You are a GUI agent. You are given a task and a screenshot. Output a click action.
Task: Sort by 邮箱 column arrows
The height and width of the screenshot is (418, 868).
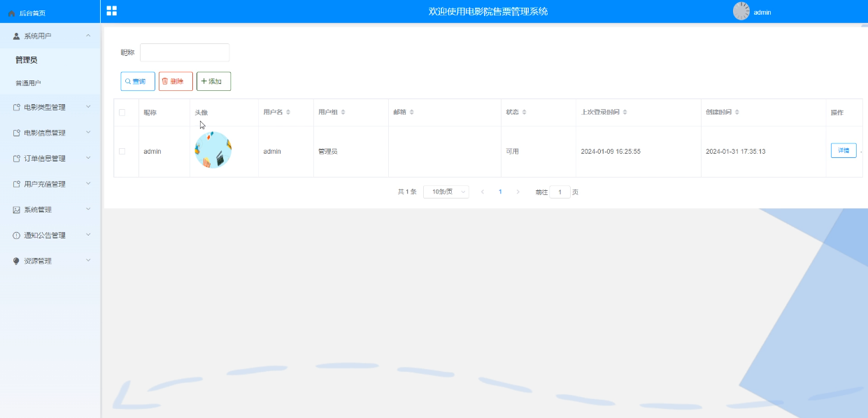coord(411,112)
